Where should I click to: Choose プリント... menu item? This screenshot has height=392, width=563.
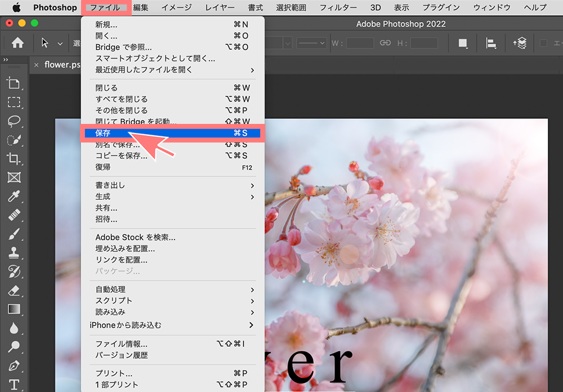pos(172,373)
